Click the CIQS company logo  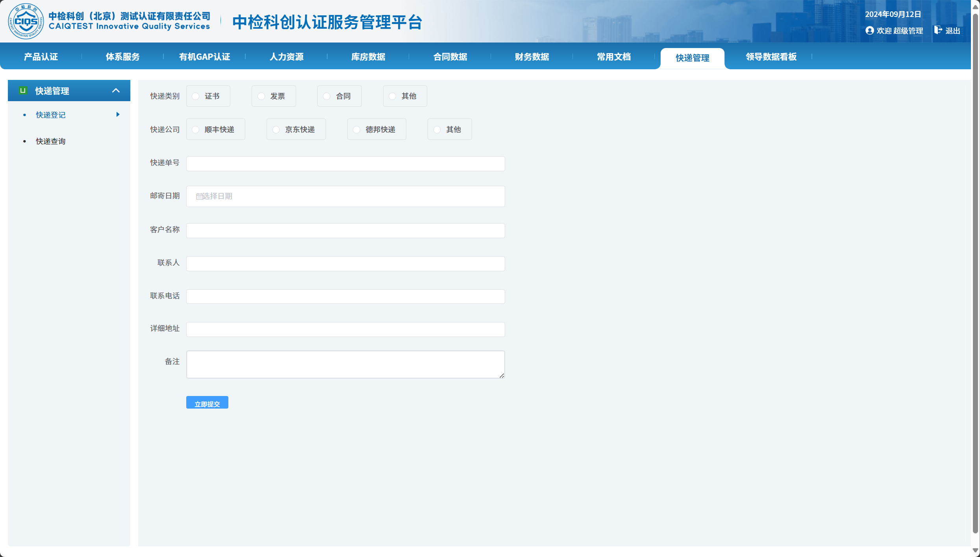pos(26,21)
